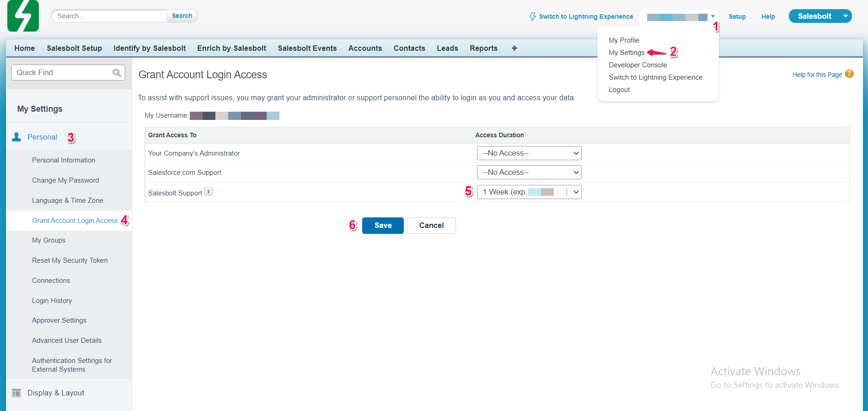Screen dimensions: 868x411
Task: Open the Salesbolt Setup tab
Action: point(74,48)
